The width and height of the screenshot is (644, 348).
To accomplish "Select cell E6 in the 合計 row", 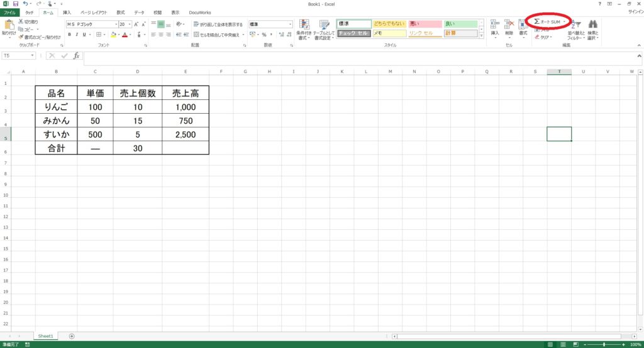I will [185, 148].
